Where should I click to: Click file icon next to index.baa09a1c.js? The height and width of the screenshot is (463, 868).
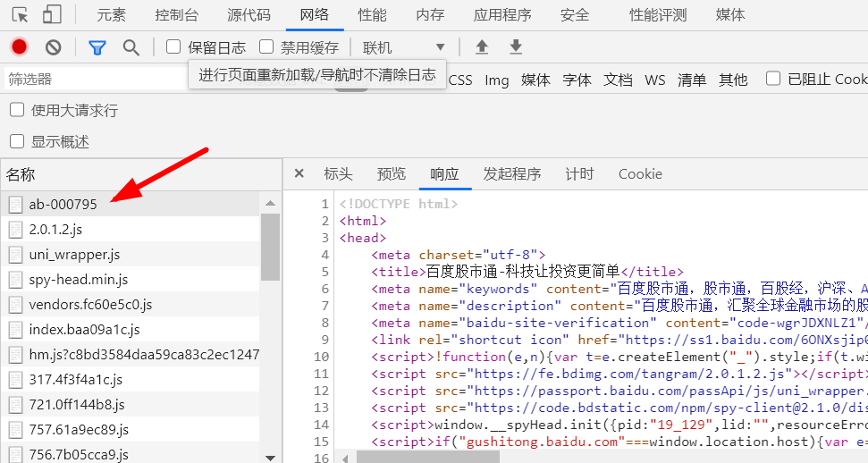15,330
